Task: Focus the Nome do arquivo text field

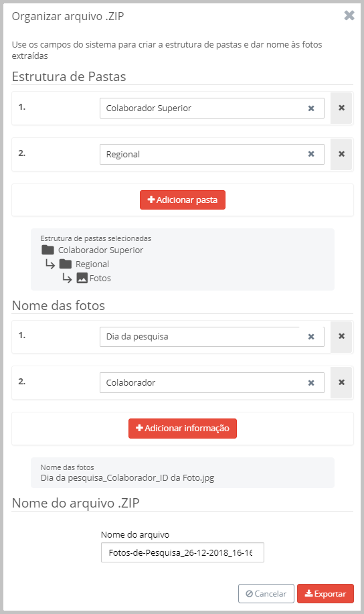Action: point(183,552)
